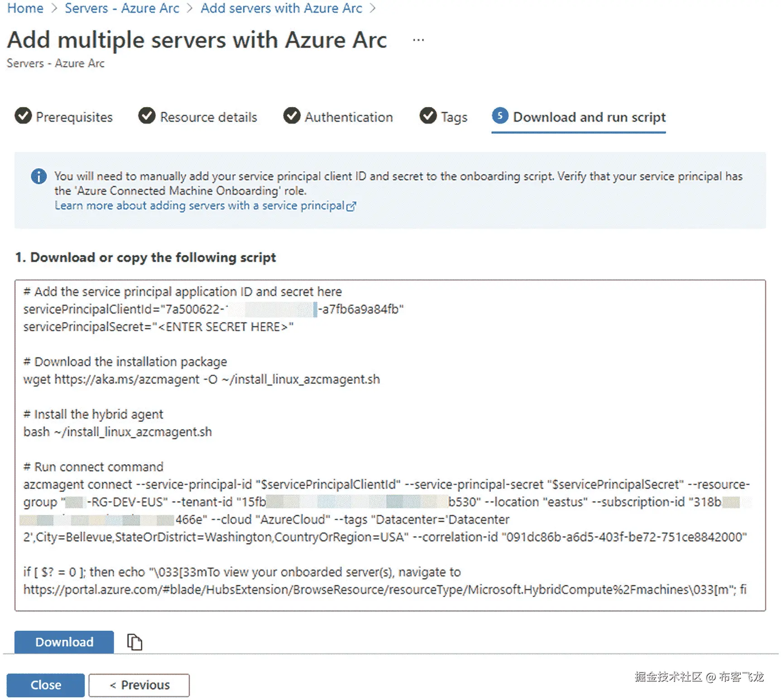Screen dimensions: 781x700
Task: Click the 'if [ $? = 0 ]' echo line
Action: (242, 572)
